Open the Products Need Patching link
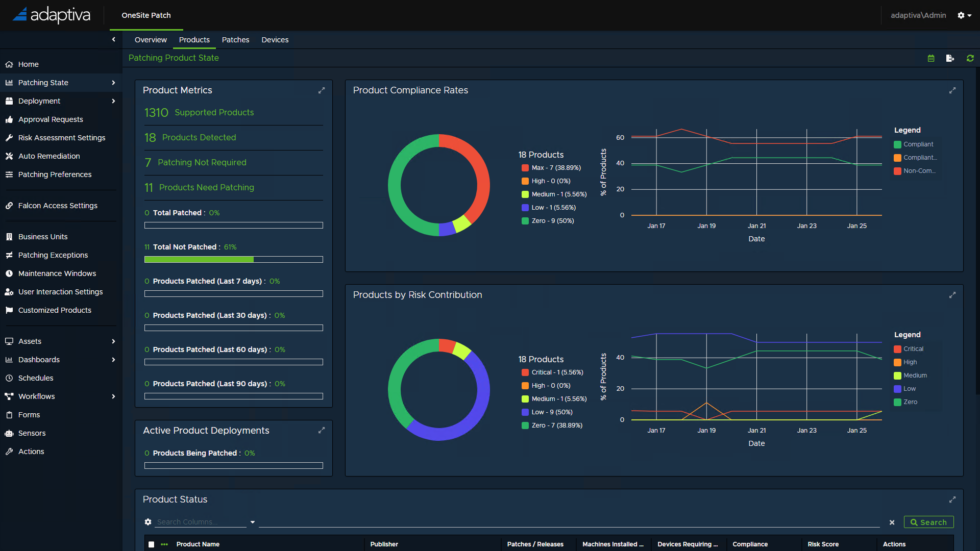Screen dimensions: 980x551 206,187
